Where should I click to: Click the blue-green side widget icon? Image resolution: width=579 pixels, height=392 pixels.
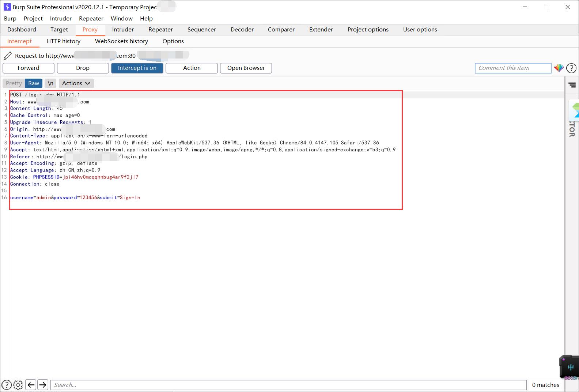click(x=574, y=110)
